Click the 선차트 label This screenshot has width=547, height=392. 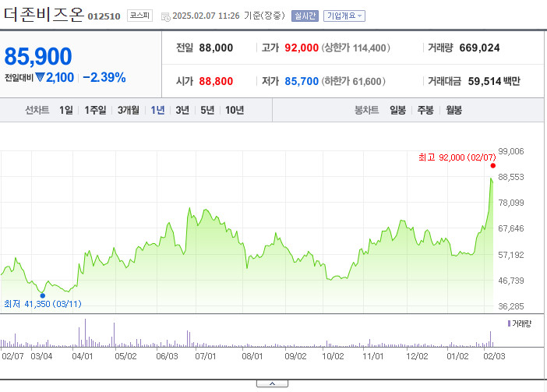click(x=37, y=110)
